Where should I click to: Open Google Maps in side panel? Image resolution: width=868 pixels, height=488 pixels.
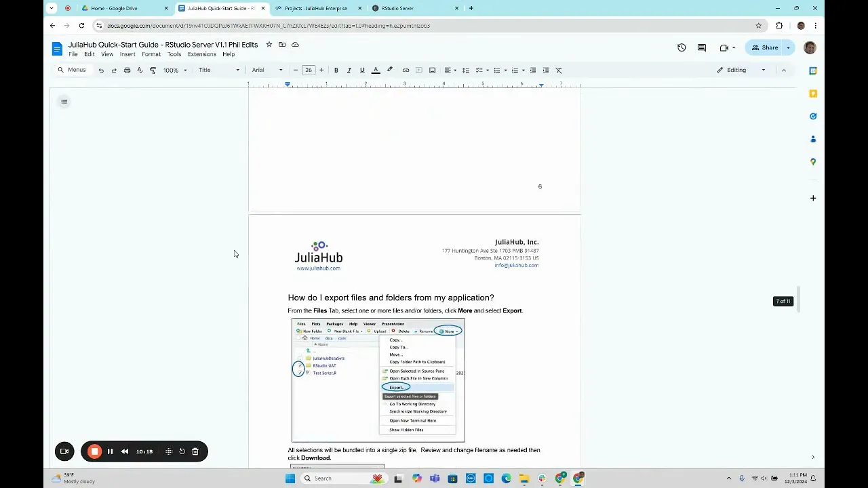(813, 162)
